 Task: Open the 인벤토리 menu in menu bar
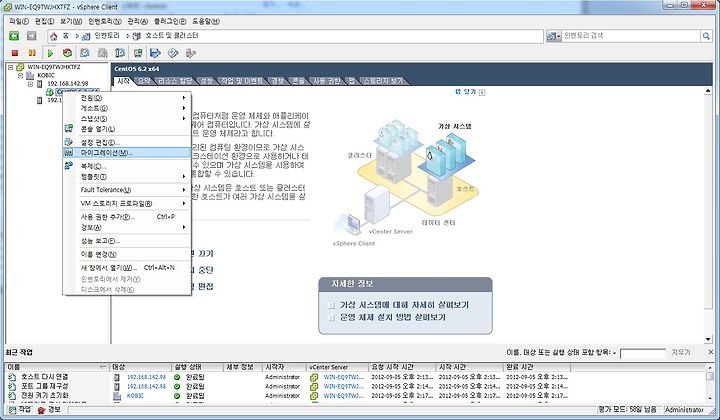(x=105, y=22)
